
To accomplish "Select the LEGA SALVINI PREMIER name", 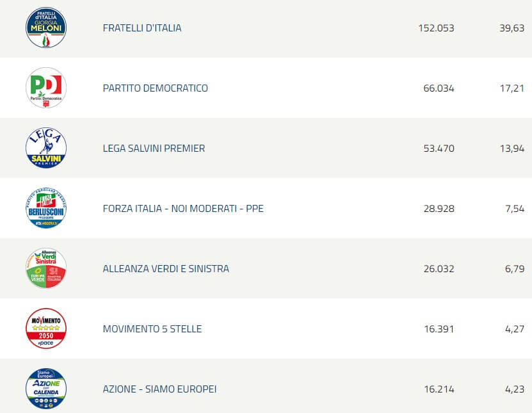I will (154, 149).
